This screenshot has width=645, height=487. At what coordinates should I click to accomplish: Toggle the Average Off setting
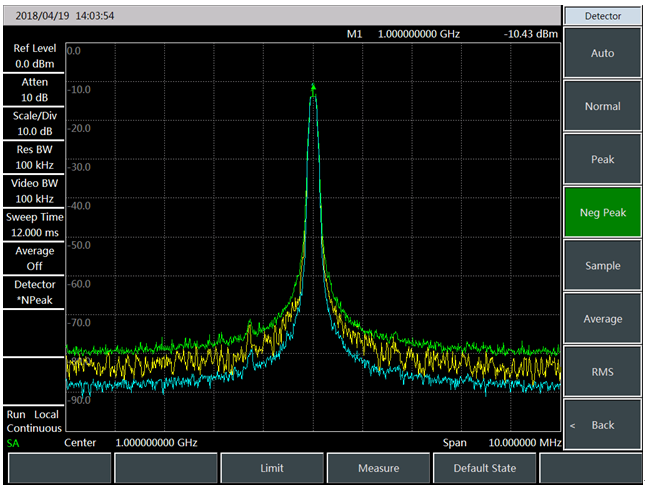(34, 259)
